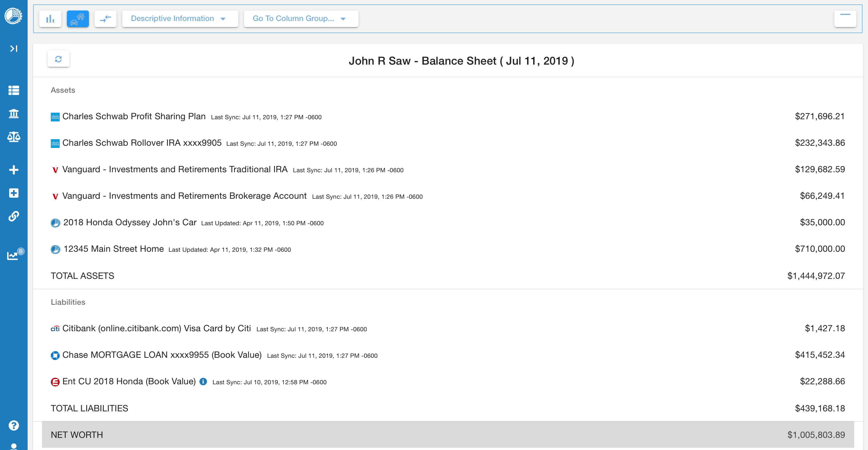Toggle the car and house assets view
Viewport: 868px width, 450px height.
(78, 19)
